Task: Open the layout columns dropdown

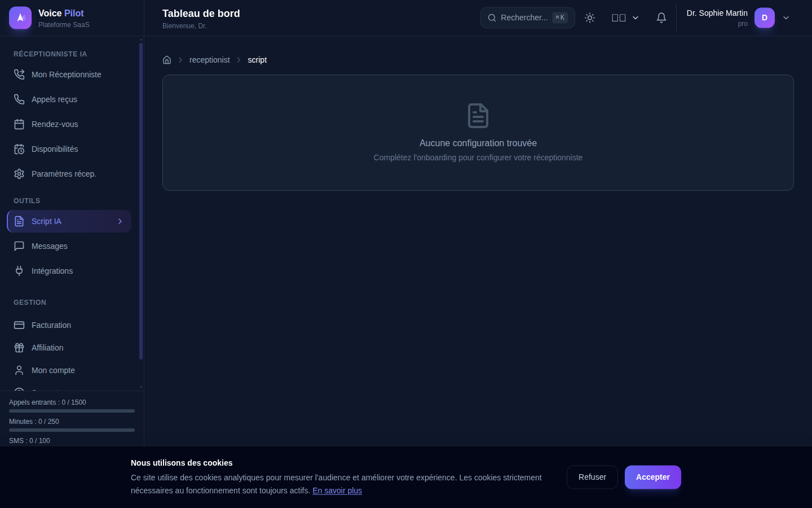Action: (x=625, y=17)
